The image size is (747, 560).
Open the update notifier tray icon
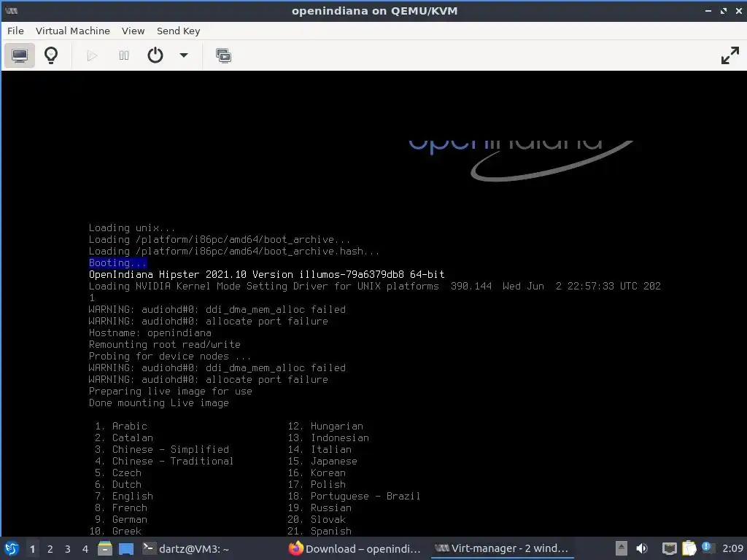[708, 548]
